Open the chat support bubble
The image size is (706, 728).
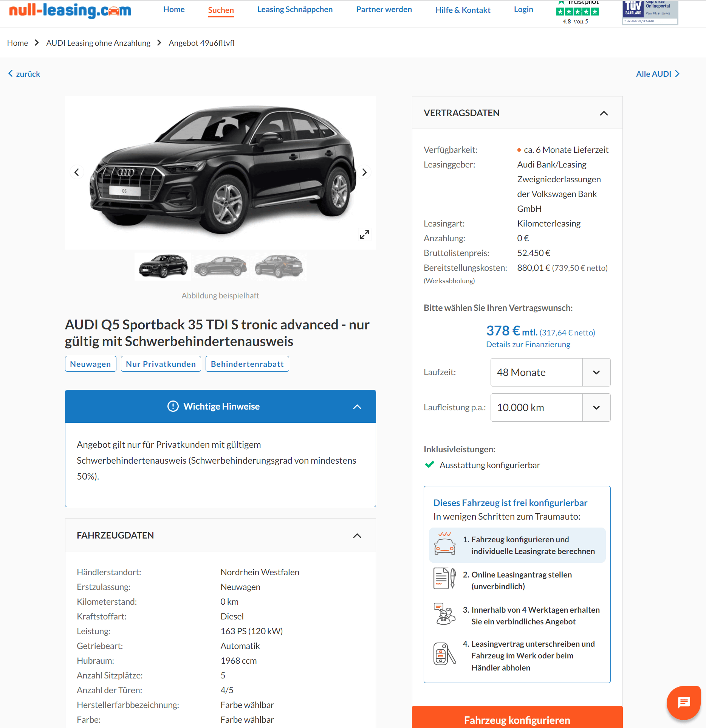(684, 703)
